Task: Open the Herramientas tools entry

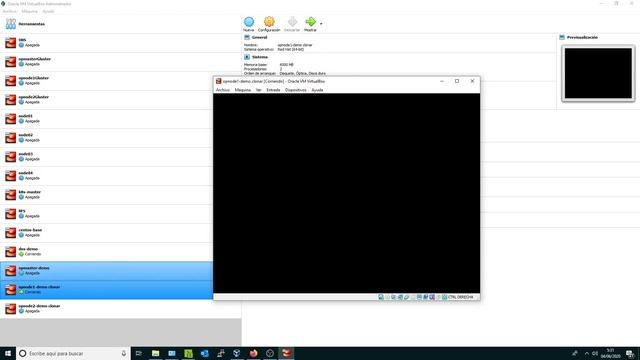Action: (x=120, y=24)
